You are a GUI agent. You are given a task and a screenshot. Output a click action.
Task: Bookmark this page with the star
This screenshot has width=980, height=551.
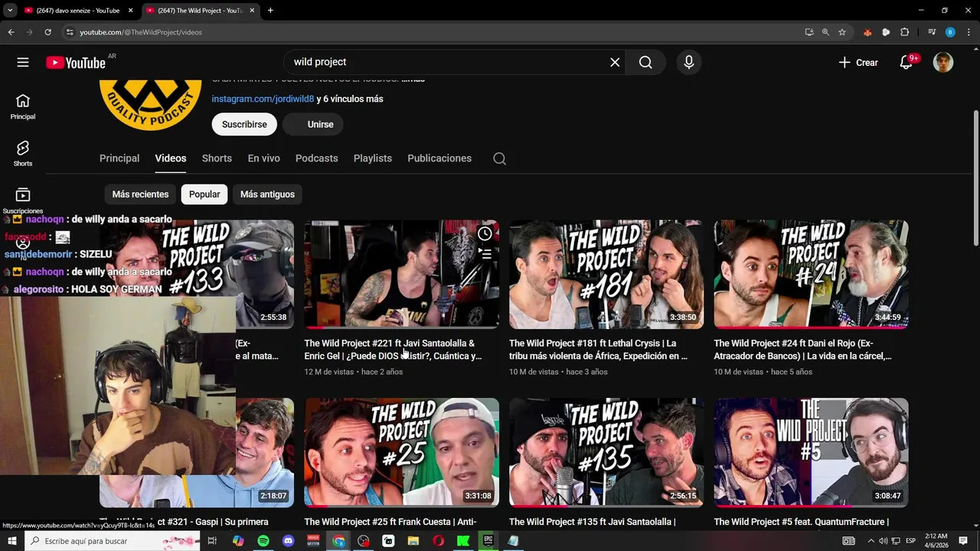coord(842,32)
